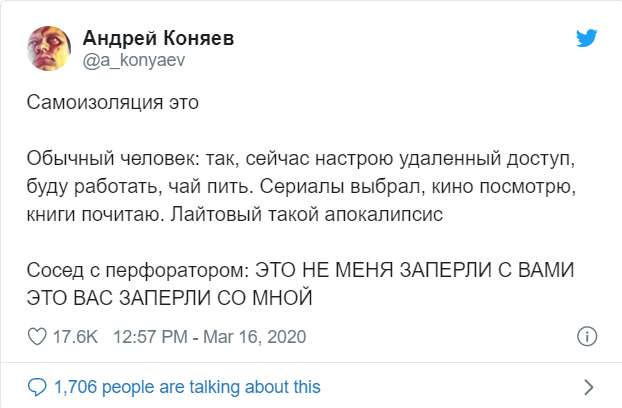Image resolution: width=622 pixels, height=408 pixels.
Task: Click the 17.6K likes count
Action: [73, 336]
